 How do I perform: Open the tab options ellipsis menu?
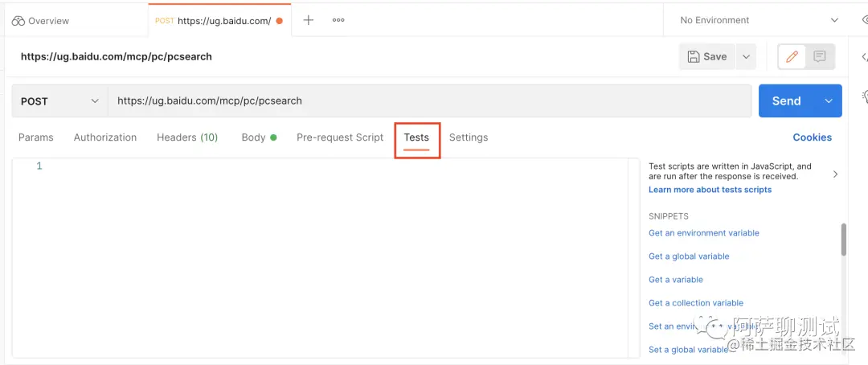point(338,20)
